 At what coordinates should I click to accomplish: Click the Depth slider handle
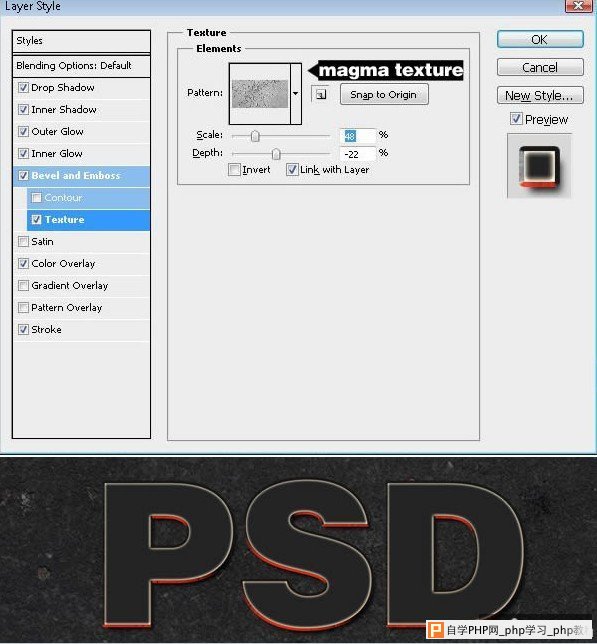(x=276, y=154)
